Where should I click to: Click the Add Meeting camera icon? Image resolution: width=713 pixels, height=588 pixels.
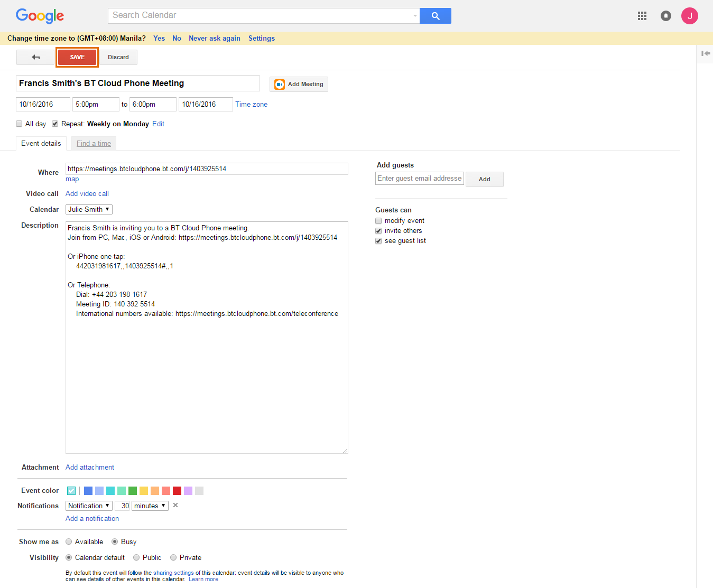coord(280,85)
